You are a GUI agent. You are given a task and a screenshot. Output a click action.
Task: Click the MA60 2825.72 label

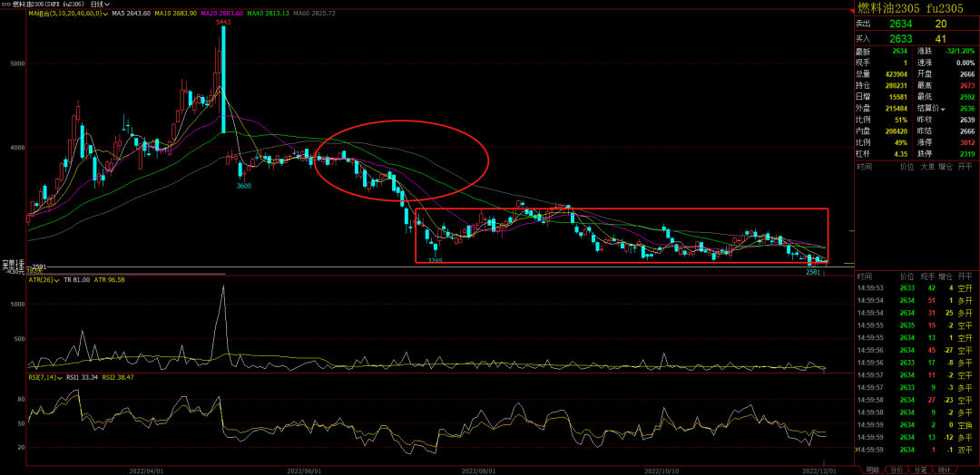point(314,13)
